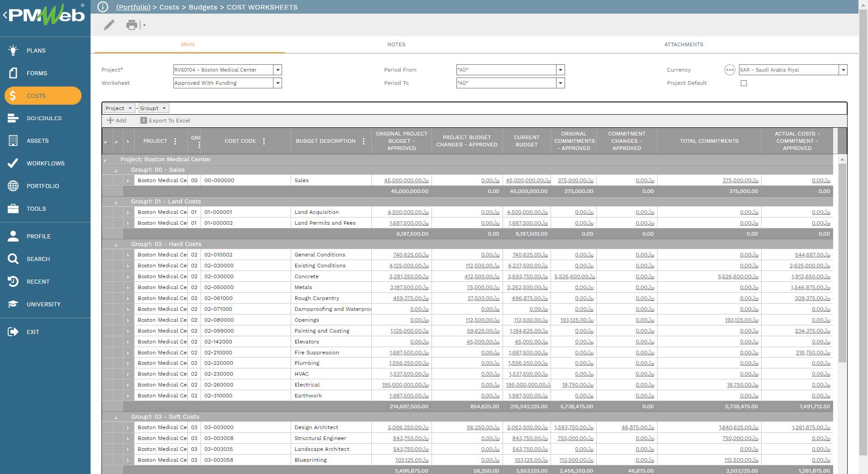Click the info icon beside Portfolio breadcrumb
Viewport: 868px width, 474px height.
[x=103, y=7]
